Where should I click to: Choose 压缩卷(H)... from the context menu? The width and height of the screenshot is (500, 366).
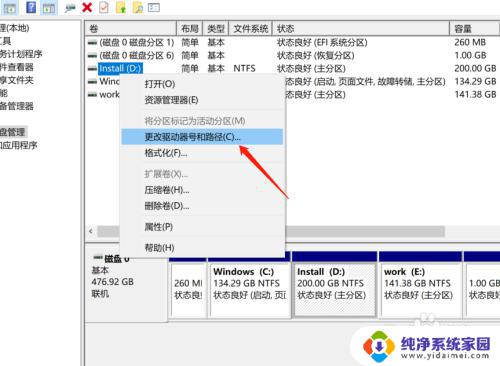(202, 190)
